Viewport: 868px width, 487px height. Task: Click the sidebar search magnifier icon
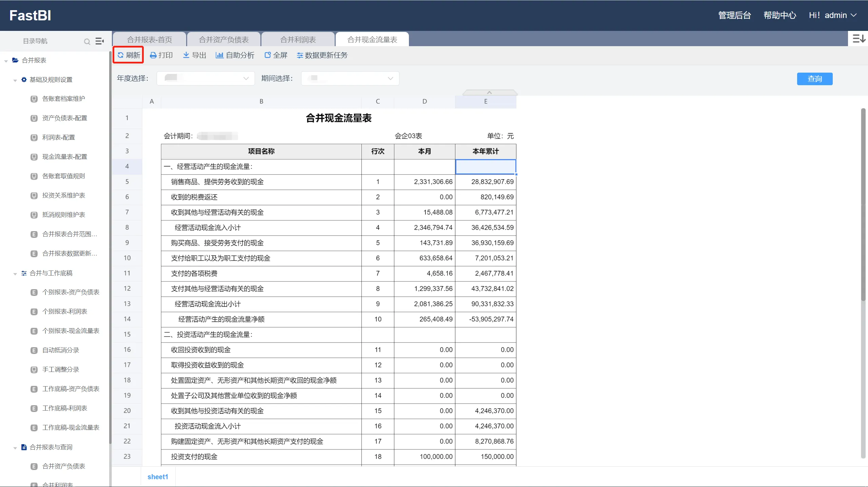[87, 41]
